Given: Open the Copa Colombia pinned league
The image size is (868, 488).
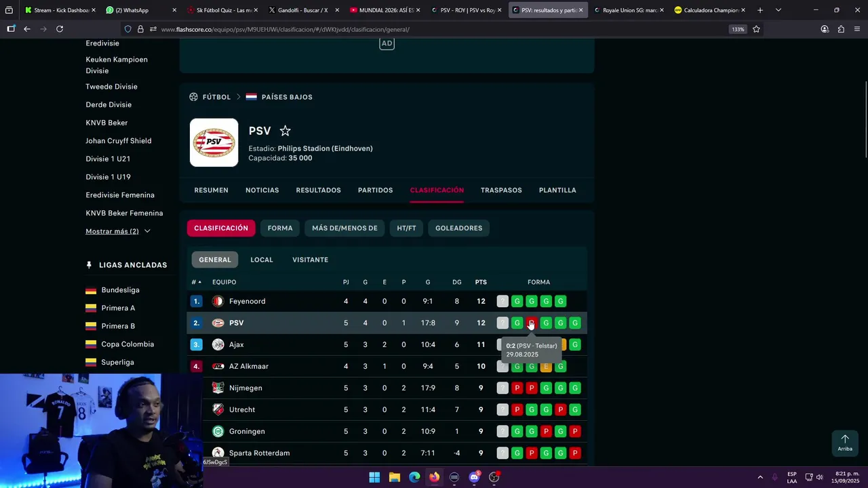Looking at the screenshot, I should [x=127, y=344].
